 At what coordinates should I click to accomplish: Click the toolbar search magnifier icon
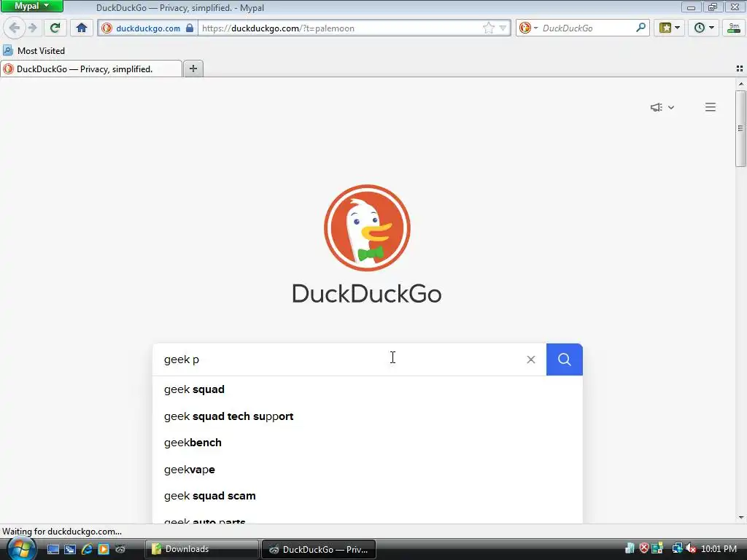point(640,28)
